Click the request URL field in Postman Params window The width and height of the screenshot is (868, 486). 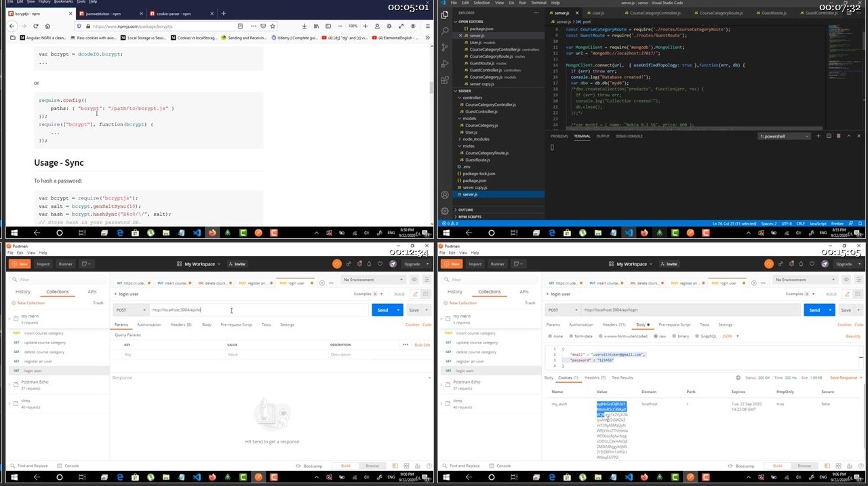pyautogui.click(x=259, y=310)
